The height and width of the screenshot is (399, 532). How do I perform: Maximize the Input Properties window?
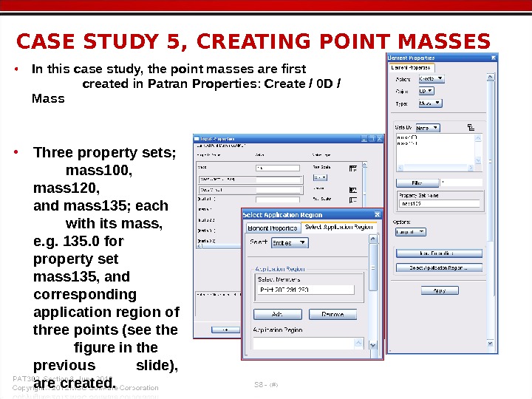pos(372,138)
